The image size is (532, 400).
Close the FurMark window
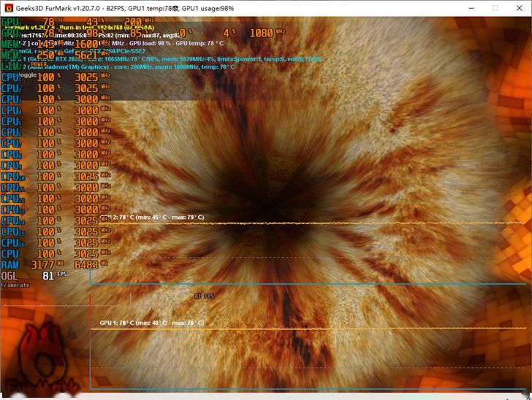point(519,8)
